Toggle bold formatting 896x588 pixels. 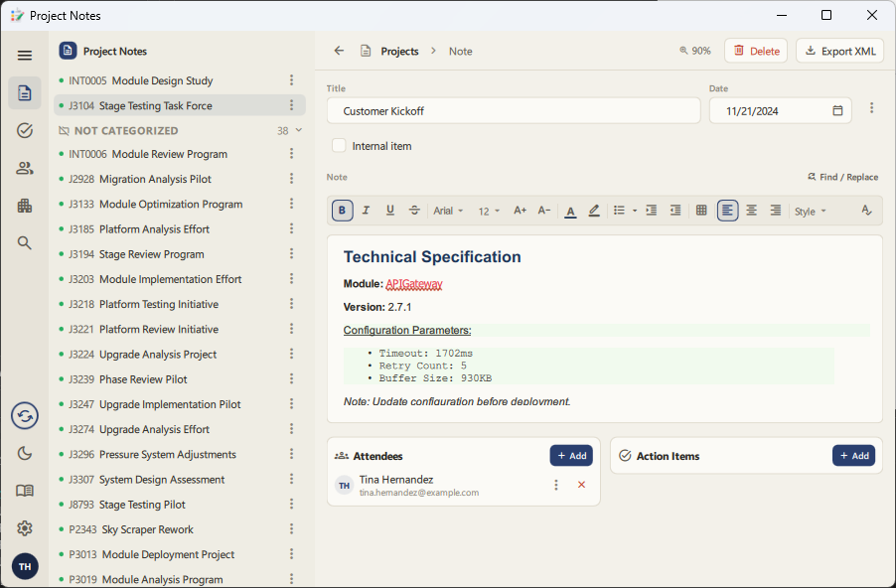click(343, 211)
